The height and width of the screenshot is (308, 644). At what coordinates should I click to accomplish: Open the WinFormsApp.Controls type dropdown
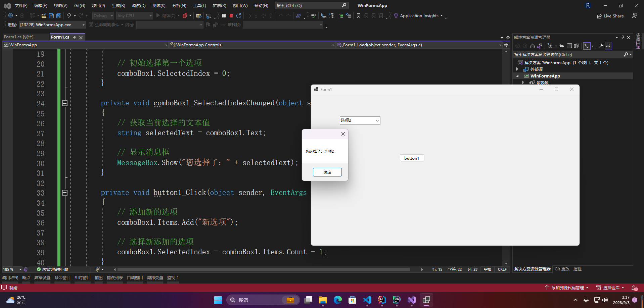coord(252,45)
